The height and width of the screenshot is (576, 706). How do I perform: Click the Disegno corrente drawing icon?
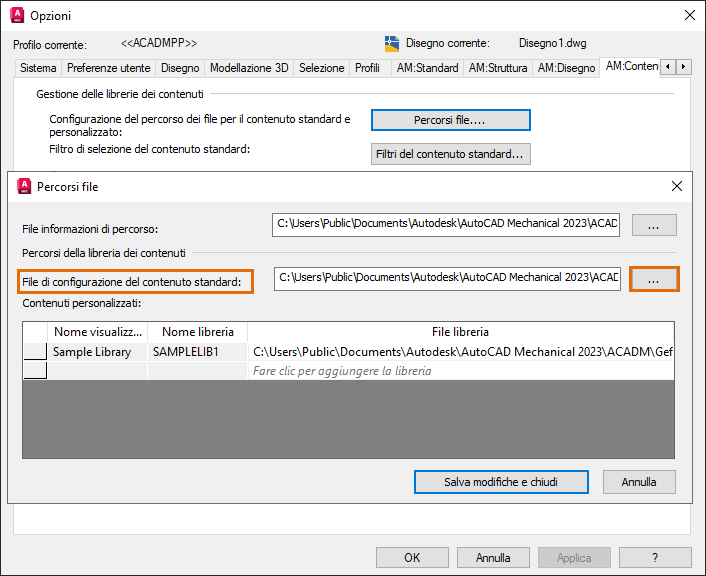pyautogui.click(x=392, y=44)
